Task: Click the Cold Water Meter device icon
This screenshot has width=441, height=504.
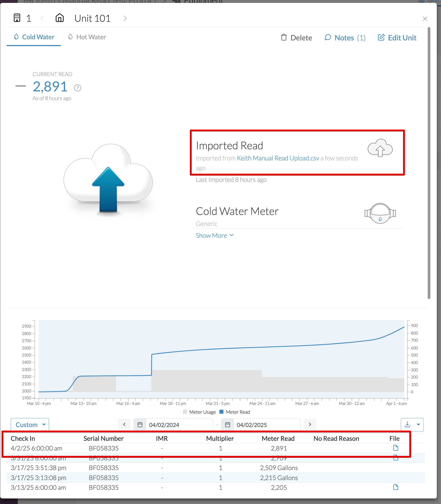Action: tap(380, 213)
